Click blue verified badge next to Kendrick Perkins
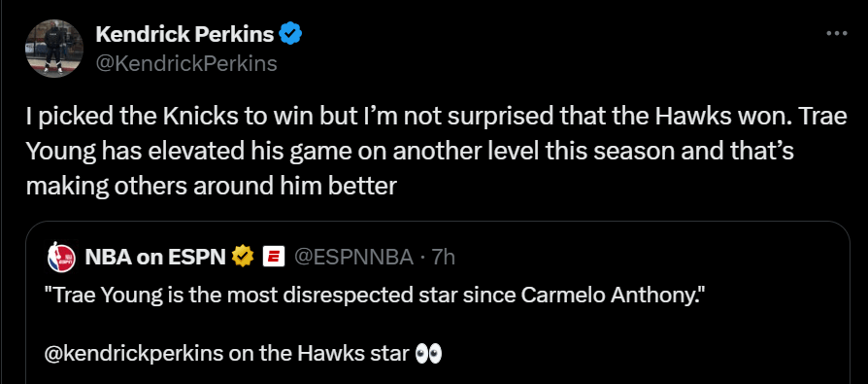 [290, 35]
